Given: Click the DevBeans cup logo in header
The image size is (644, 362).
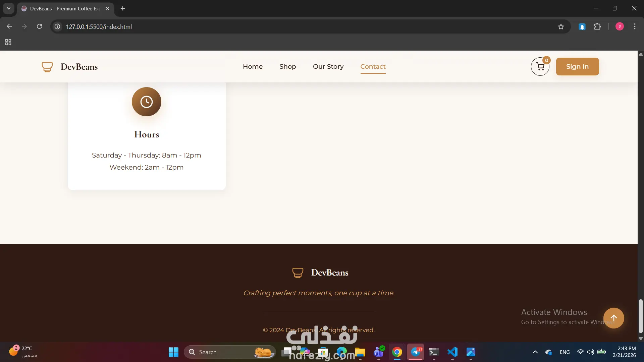Looking at the screenshot, I should coord(47,67).
